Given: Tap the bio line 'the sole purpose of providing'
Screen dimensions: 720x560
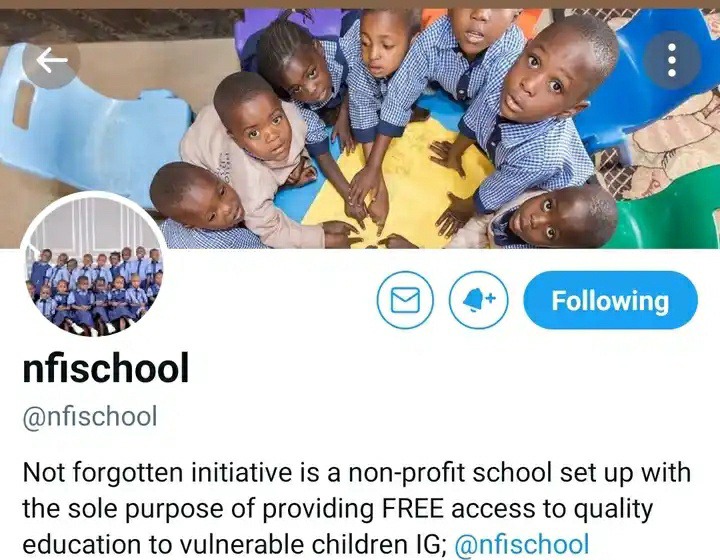Looking at the screenshot, I should 197,509.
